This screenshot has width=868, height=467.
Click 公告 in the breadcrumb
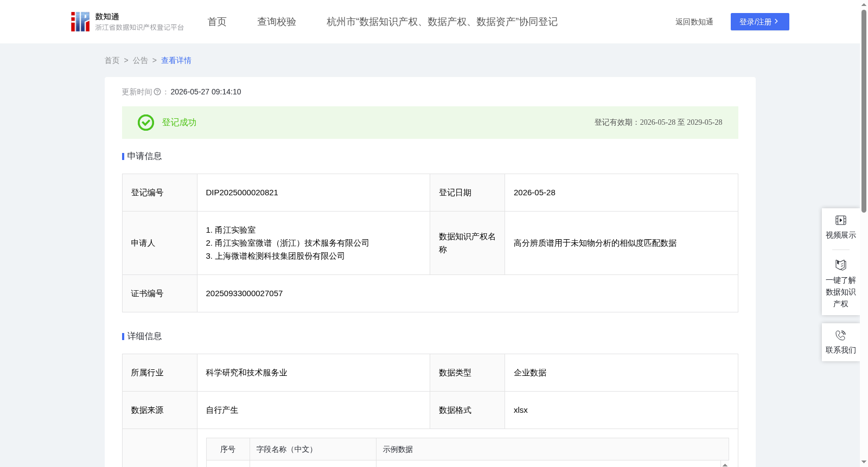[141, 61]
